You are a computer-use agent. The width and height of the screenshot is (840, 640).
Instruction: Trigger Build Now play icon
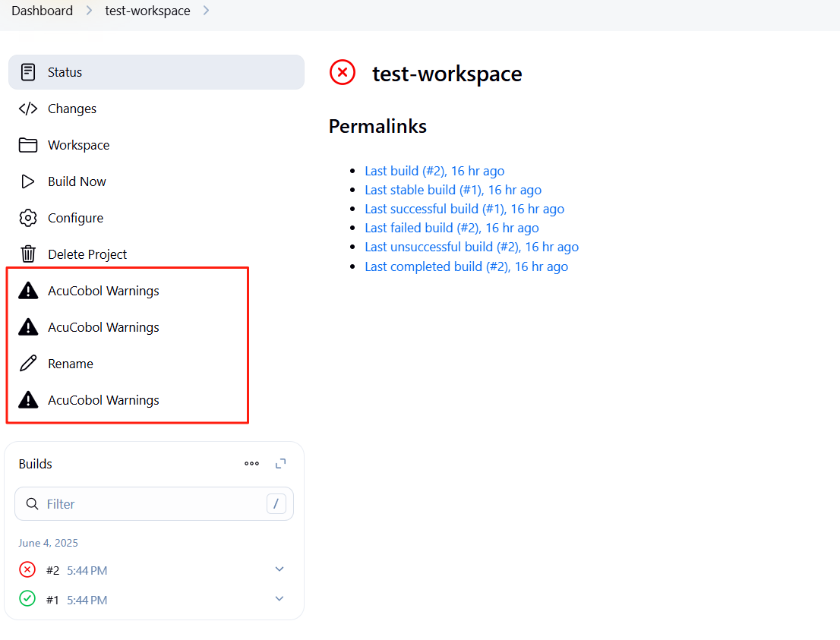[x=28, y=181]
